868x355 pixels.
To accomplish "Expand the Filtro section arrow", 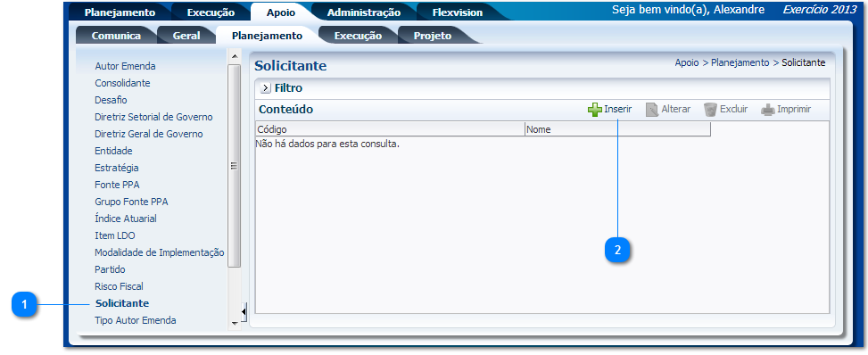I will (265, 88).
